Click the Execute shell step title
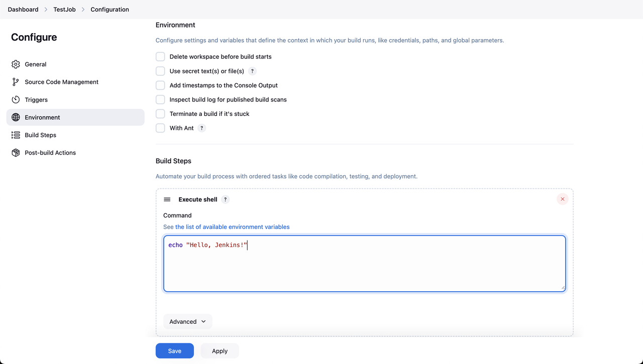 tap(198, 199)
